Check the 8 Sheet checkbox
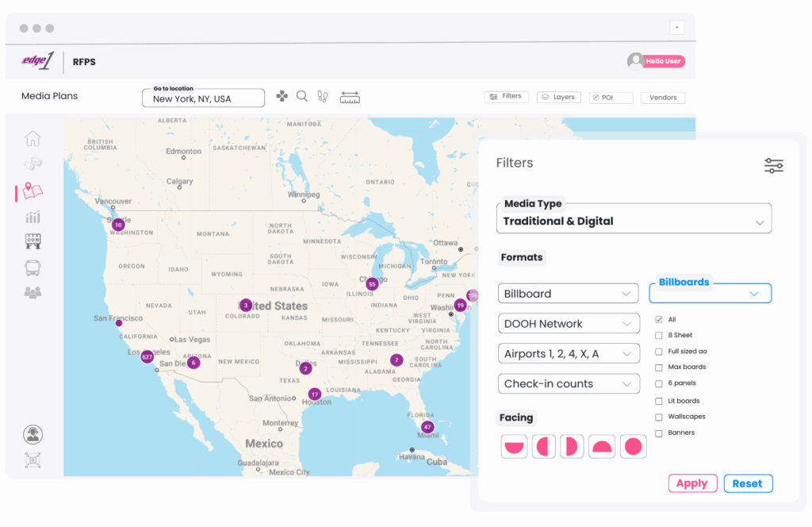The image size is (812, 527). pos(659,336)
